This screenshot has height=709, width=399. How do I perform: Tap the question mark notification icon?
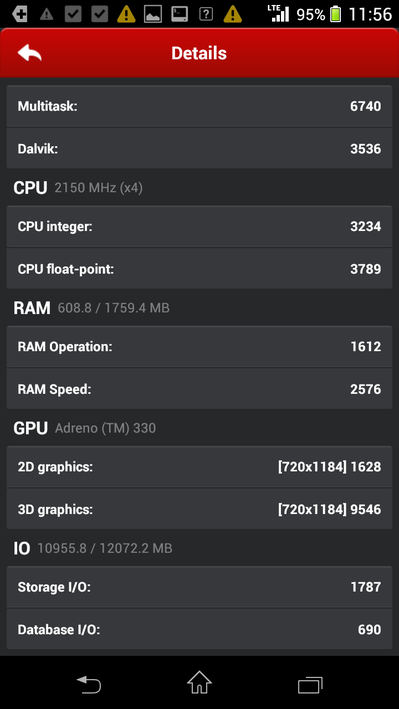point(206,14)
